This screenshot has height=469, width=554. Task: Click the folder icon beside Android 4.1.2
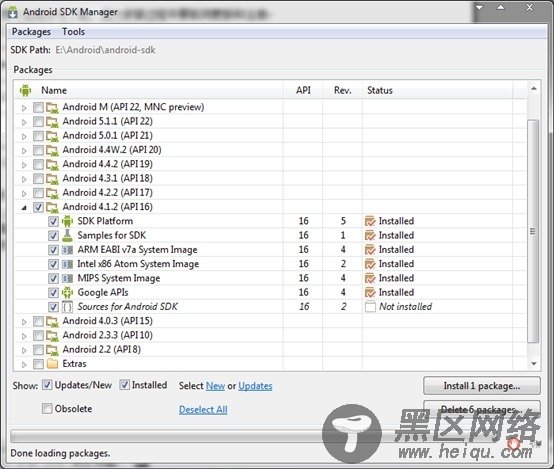(x=52, y=207)
